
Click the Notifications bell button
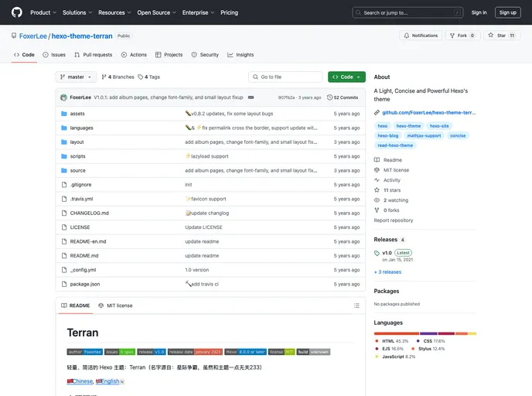pyautogui.click(x=421, y=36)
